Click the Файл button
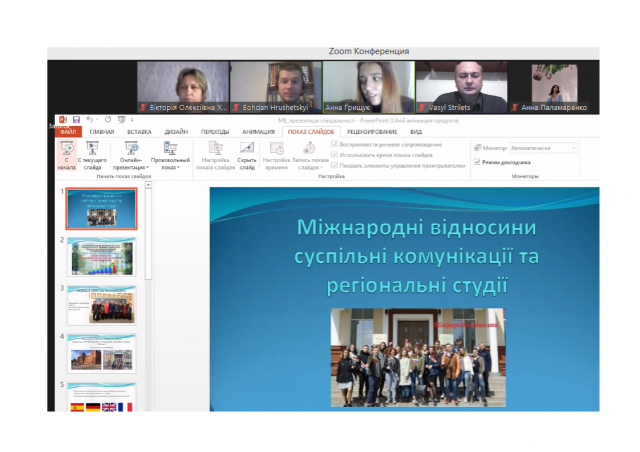This screenshot has height=452, width=640. tap(69, 131)
